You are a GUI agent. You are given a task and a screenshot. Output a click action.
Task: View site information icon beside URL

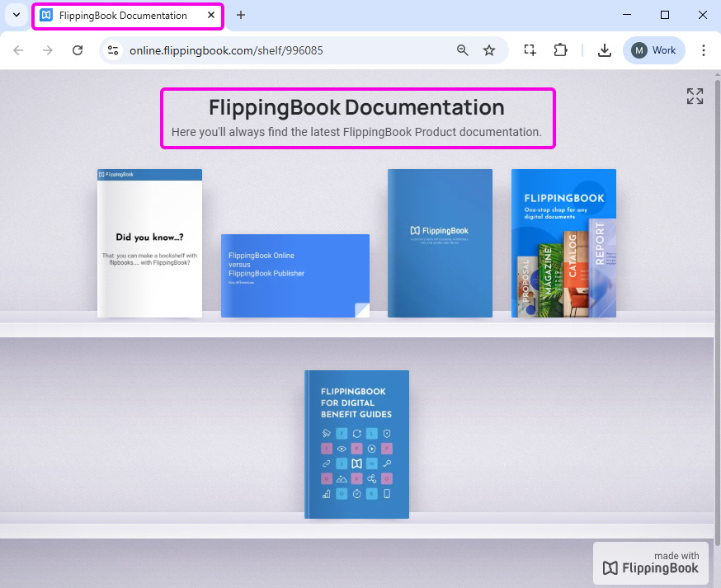pos(113,50)
